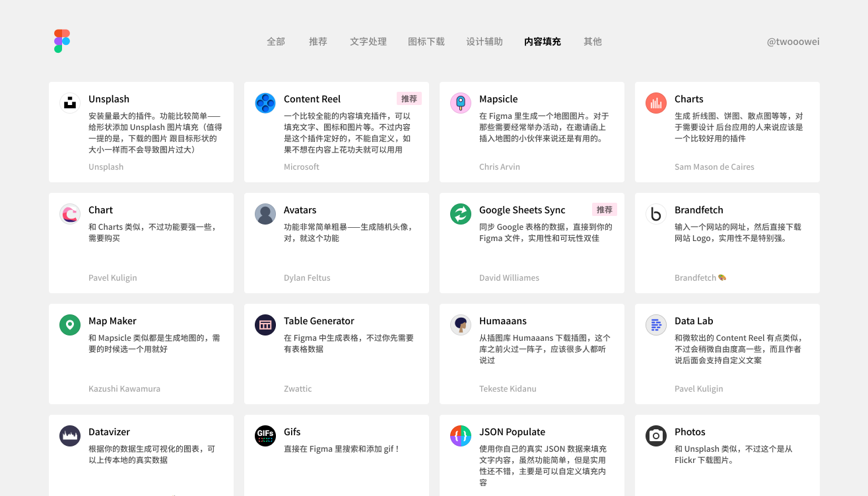Open the Humaaans plugin title
The width and height of the screenshot is (868, 496).
[x=503, y=321]
